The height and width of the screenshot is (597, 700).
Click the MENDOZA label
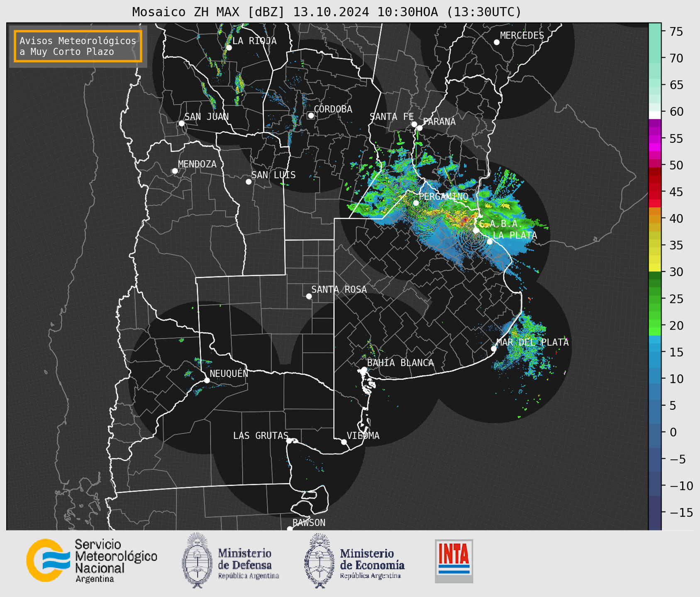pyautogui.click(x=198, y=164)
